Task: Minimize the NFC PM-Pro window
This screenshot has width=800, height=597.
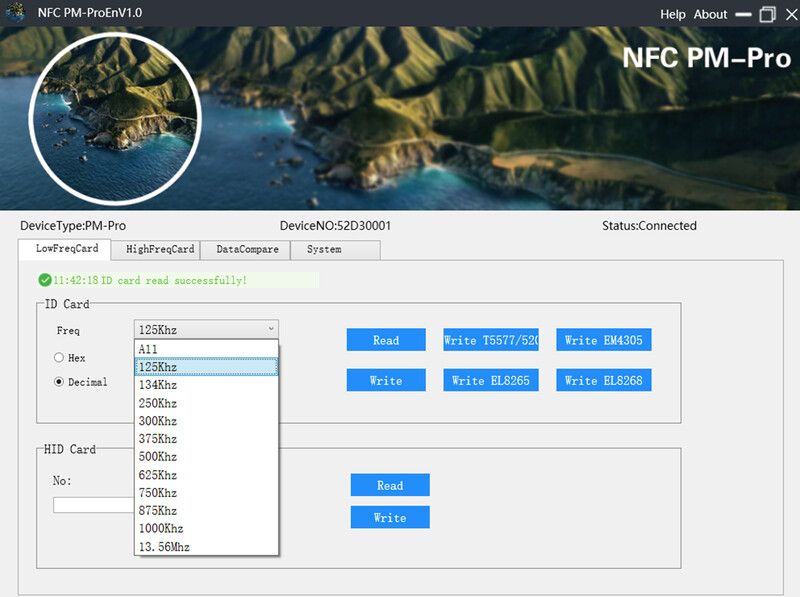Action: [743, 14]
